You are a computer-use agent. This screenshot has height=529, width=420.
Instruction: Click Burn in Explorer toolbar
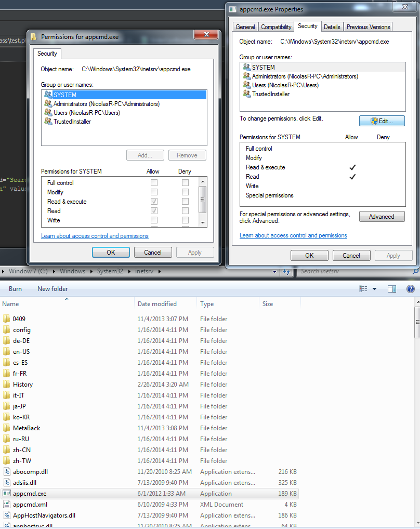click(15, 289)
